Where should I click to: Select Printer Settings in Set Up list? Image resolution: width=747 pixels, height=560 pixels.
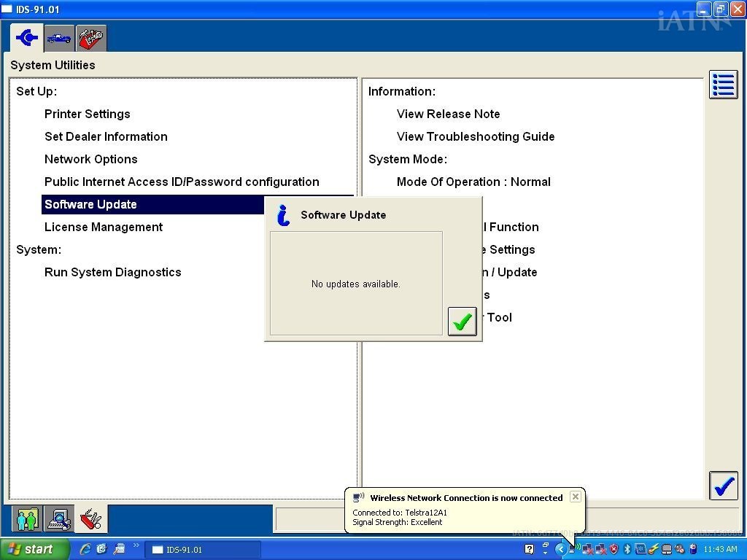coord(88,114)
